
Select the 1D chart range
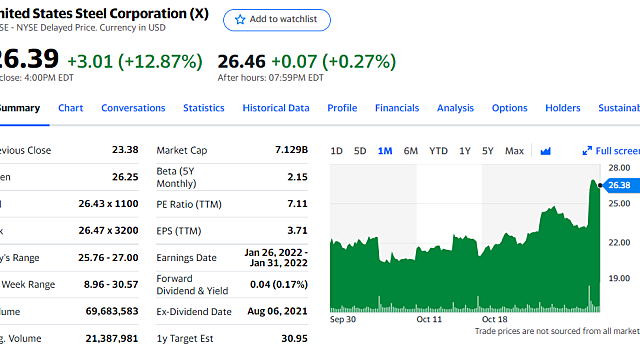[x=336, y=151]
